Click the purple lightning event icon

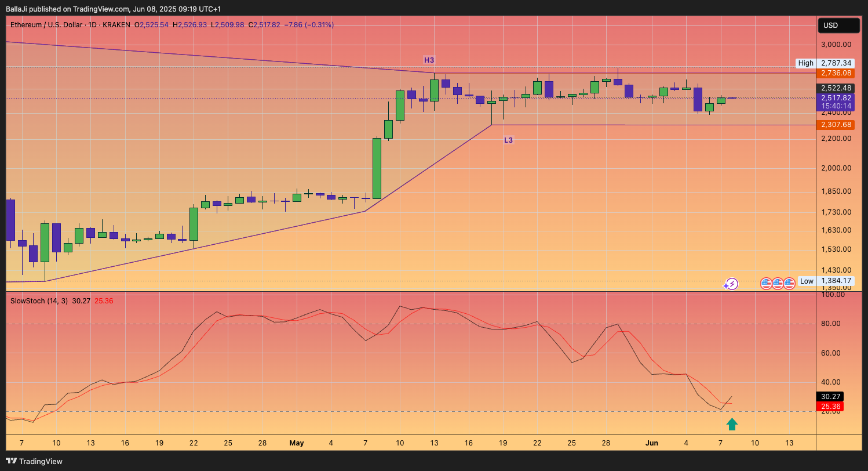click(x=732, y=284)
